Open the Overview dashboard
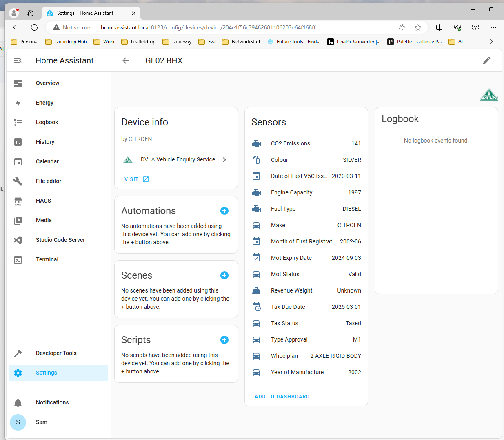 59,83
